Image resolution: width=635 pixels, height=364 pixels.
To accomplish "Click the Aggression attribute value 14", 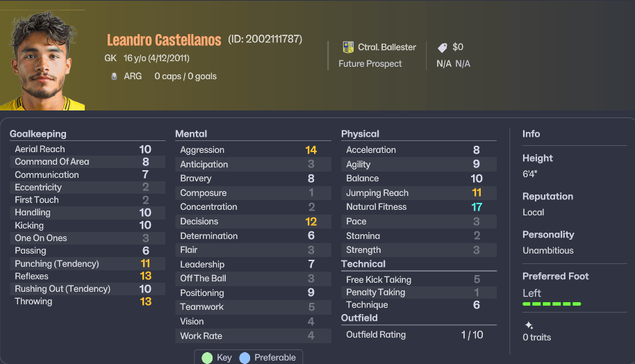I will (x=311, y=150).
